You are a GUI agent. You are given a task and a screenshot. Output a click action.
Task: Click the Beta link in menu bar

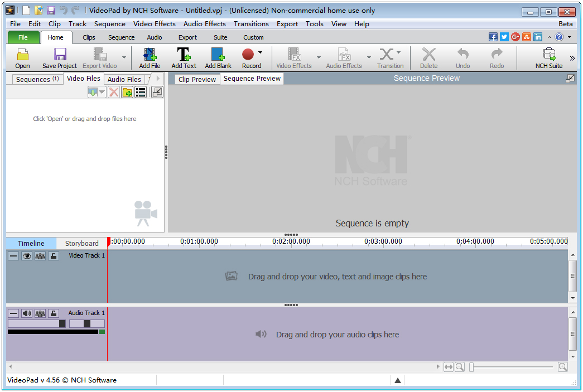click(566, 24)
